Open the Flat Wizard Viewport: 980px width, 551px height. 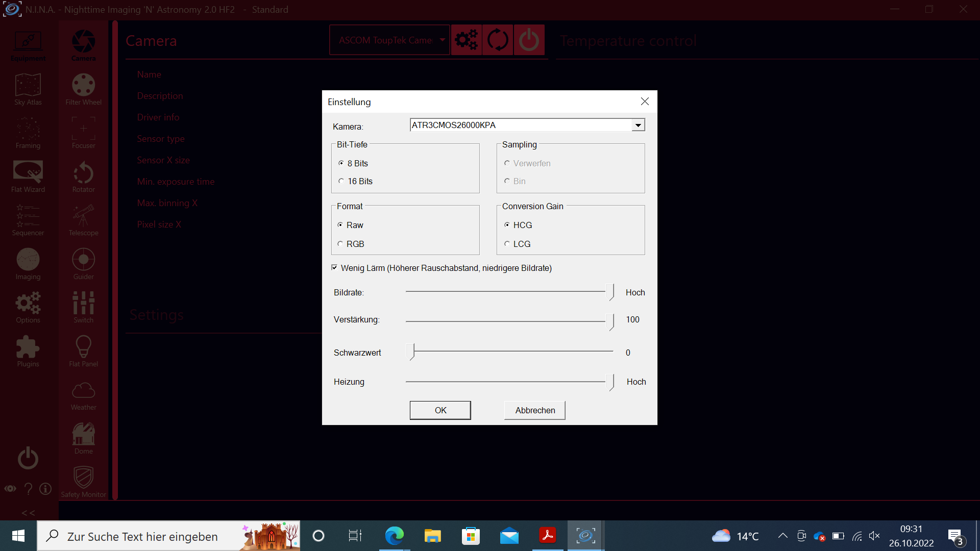point(28,177)
